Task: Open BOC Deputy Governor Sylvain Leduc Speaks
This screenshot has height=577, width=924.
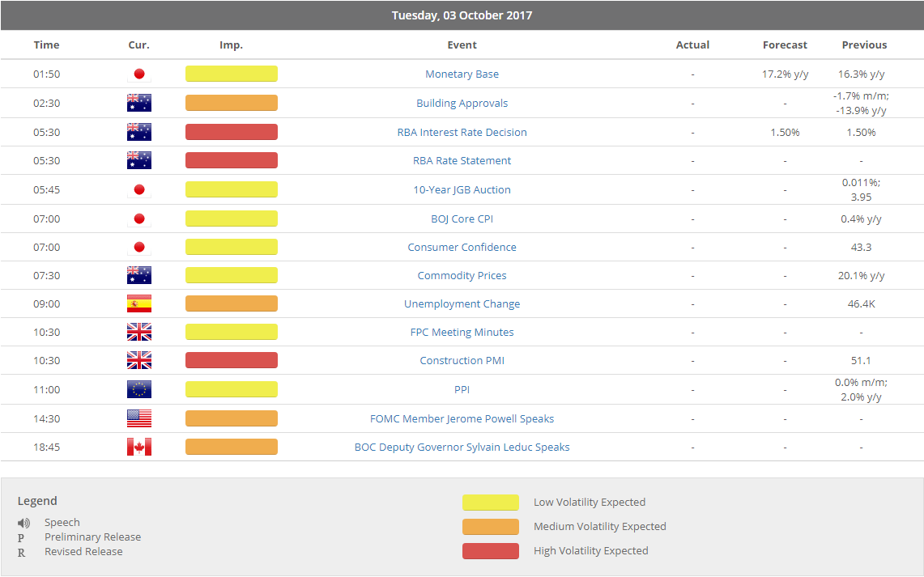Action: click(x=462, y=448)
